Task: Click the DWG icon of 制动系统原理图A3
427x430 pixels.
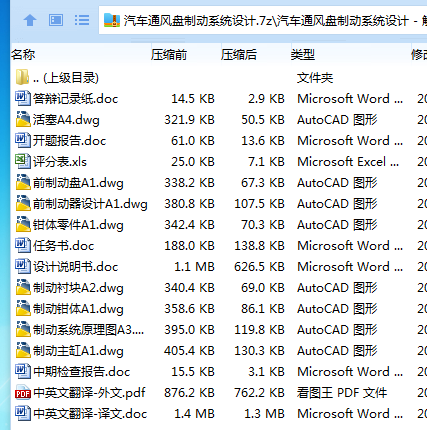Action: (22, 329)
